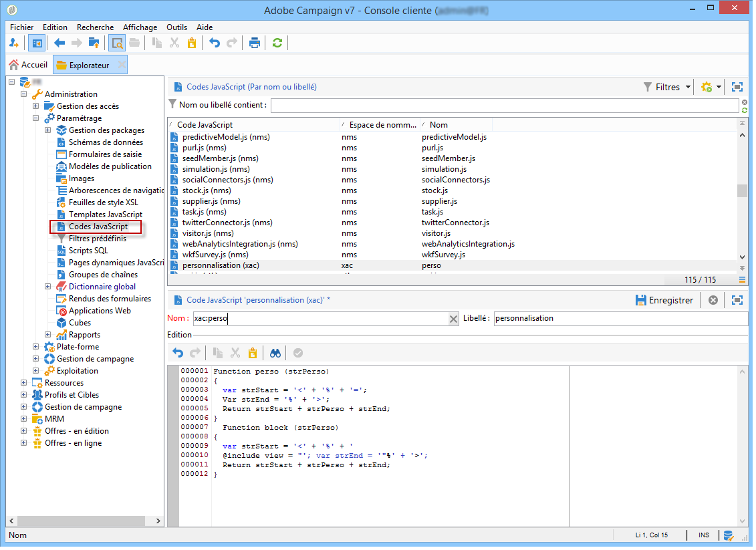Expand the Gestion des accès node

(x=36, y=106)
